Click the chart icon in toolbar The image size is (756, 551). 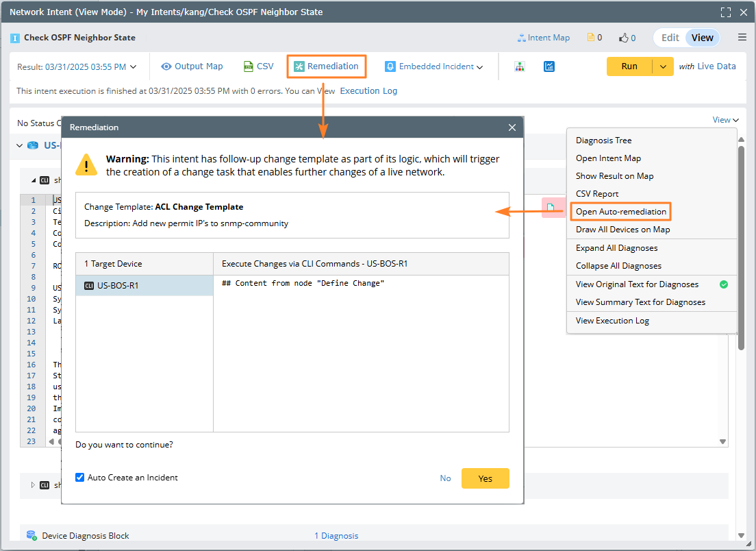coord(549,66)
